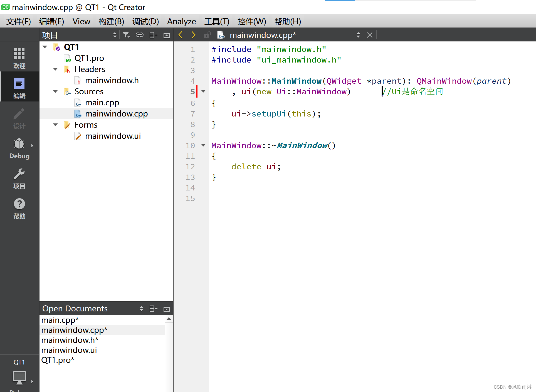536x392 pixels.
Task: Select mainwindow.ui in project tree
Action: click(113, 136)
